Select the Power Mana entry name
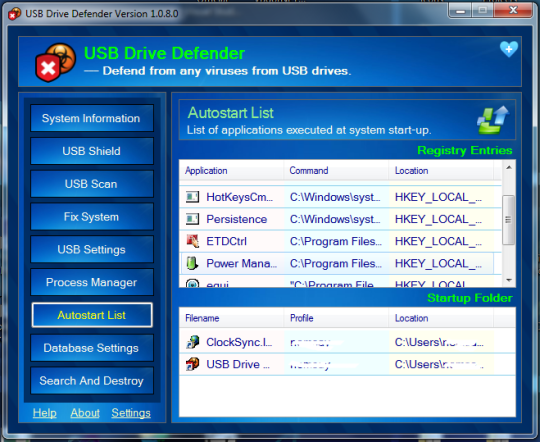 tap(241, 263)
